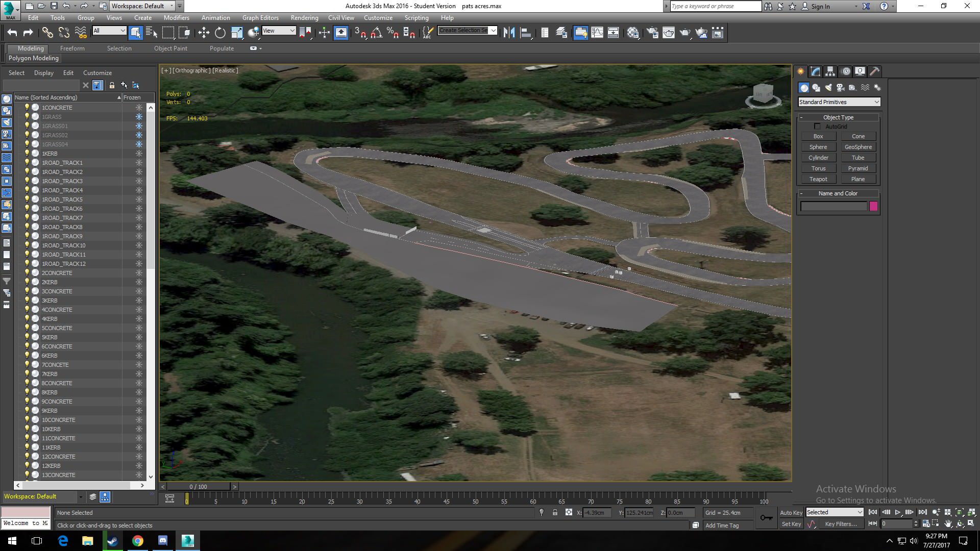Enable the AutoGrid checkbox

(817, 126)
